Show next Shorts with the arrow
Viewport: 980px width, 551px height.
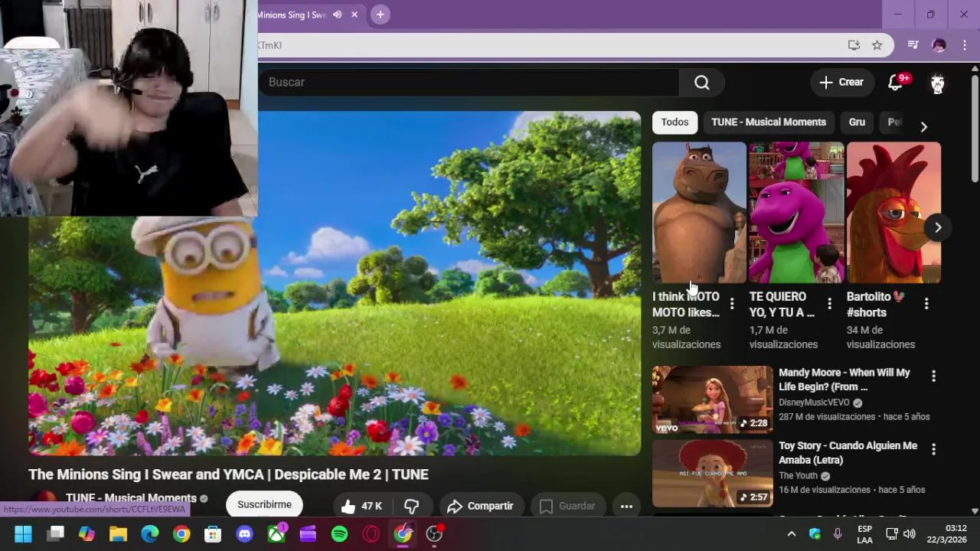pyautogui.click(x=938, y=227)
